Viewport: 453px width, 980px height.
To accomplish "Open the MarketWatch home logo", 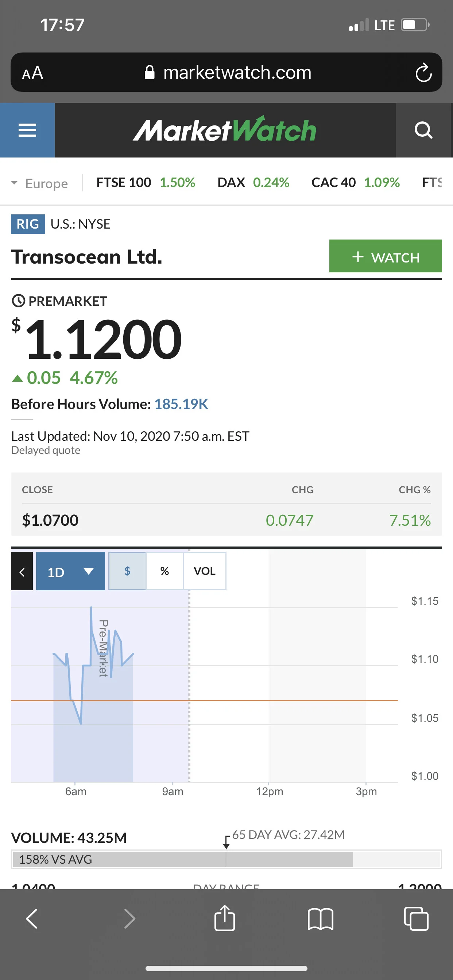I will [x=225, y=130].
